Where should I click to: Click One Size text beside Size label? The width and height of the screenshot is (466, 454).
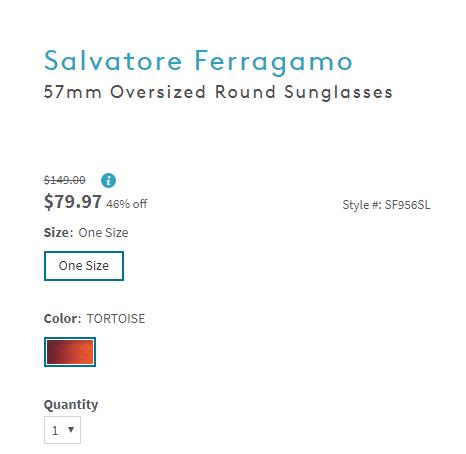(x=103, y=233)
